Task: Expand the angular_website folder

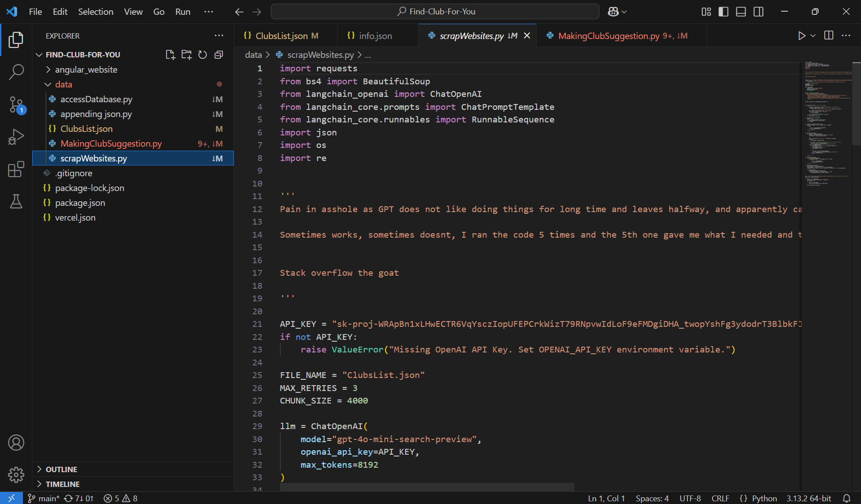Action: 86,70
